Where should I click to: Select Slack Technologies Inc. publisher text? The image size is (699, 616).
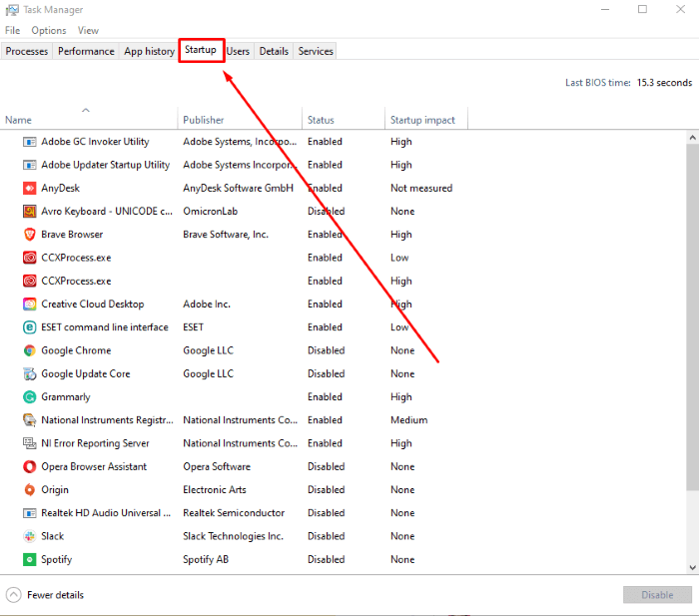[x=233, y=536]
